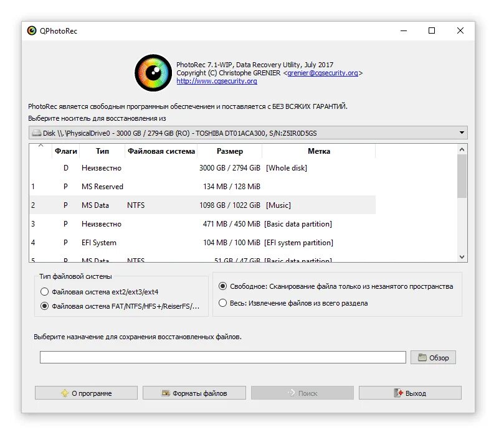This screenshot has width=504, height=445.
Task: Open the О программе about dialog
Action: pyautogui.click(x=86, y=393)
